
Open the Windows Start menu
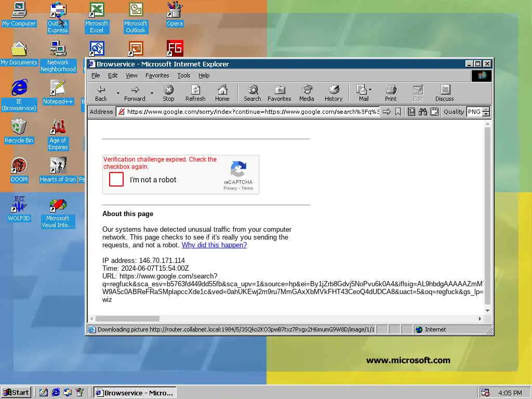point(16,393)
